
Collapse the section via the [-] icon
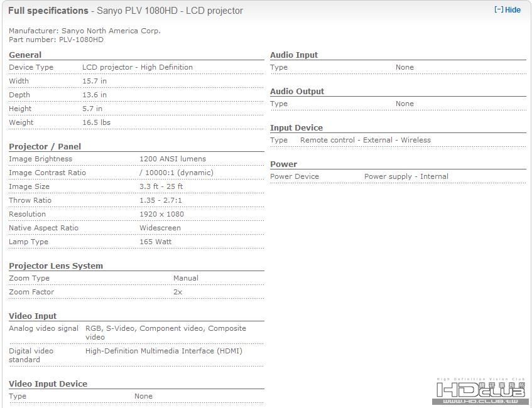point(499,10)
